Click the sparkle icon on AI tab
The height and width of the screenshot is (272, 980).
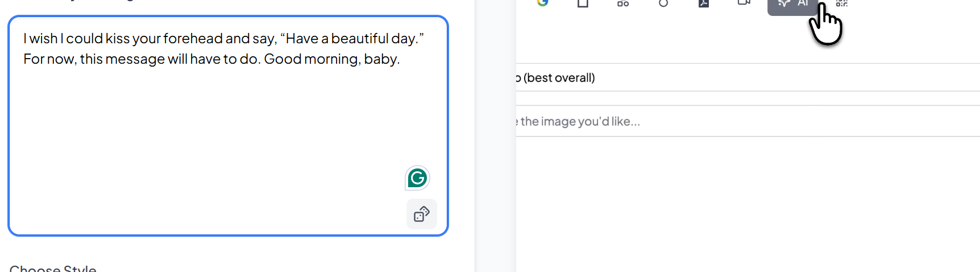click(x=784, y=4)
